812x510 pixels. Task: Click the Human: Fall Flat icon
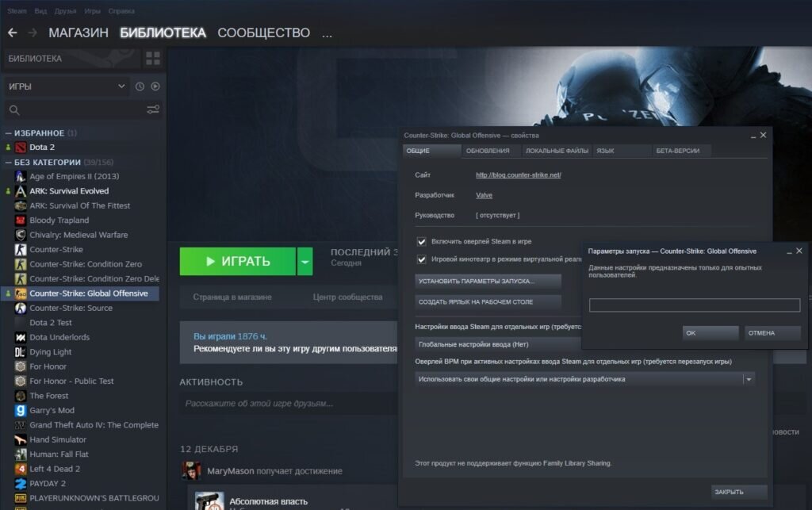(21, 454)
